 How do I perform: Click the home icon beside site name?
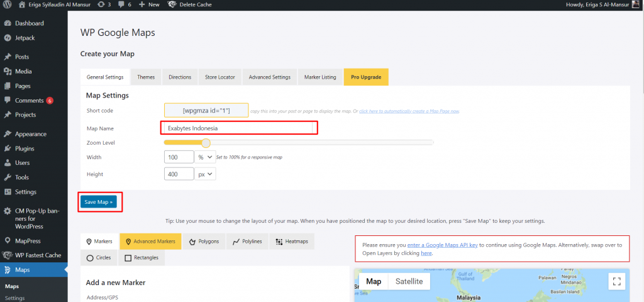pyautogui.click(x=22, y=5)
